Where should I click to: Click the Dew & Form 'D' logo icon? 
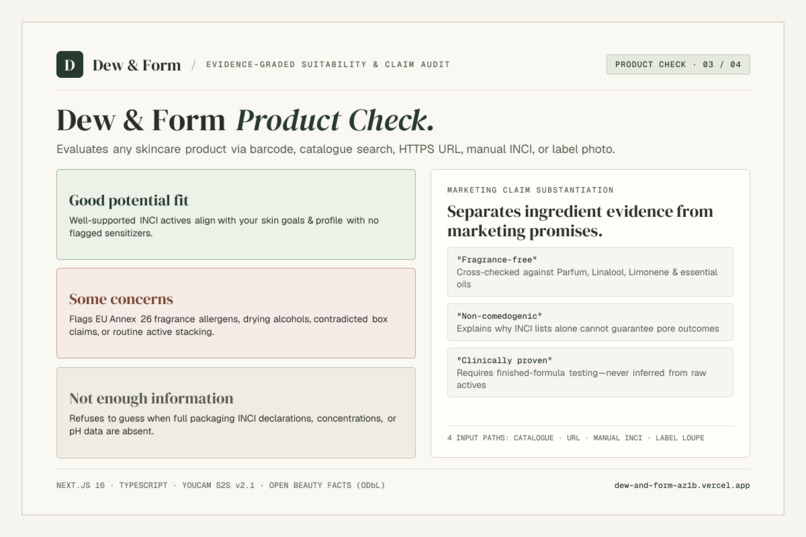click(69, 64)
